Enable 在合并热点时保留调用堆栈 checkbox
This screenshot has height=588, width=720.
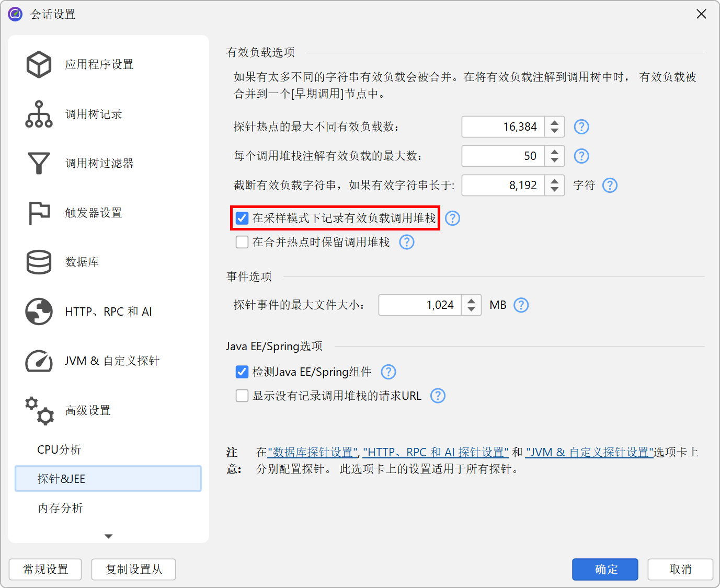242,242
